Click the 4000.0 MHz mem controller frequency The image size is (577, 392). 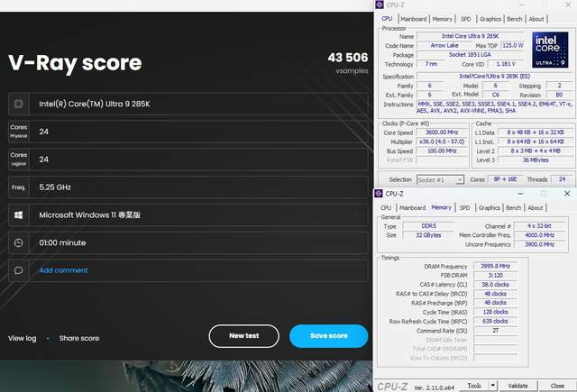pyautogui.click(x=539, y=235)
